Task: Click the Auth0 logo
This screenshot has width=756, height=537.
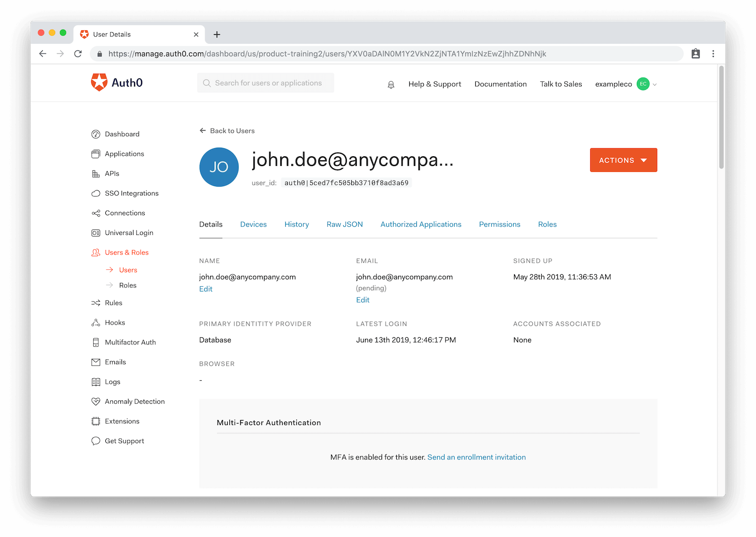Action: 117,83
